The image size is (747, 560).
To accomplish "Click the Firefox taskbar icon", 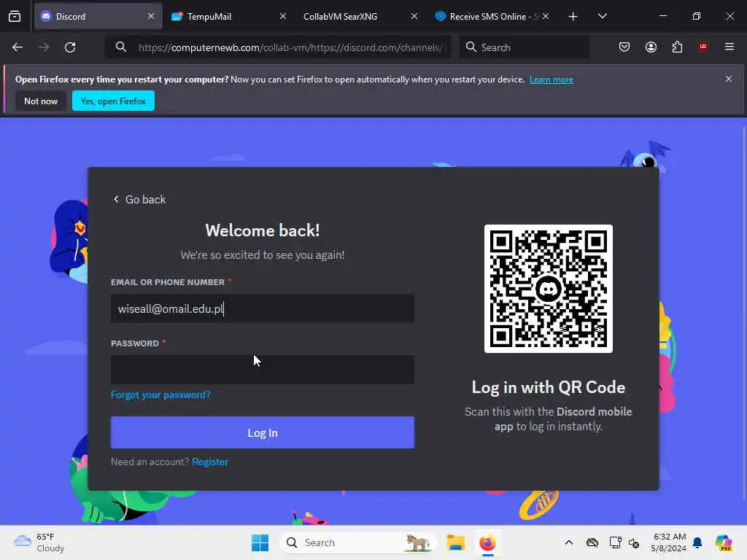I will point(487,542).
